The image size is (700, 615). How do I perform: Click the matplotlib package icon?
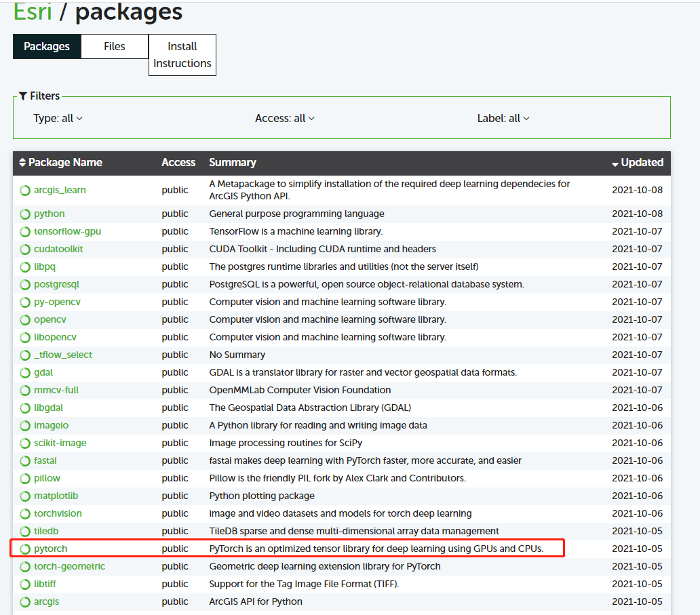(x=25, y=496)
